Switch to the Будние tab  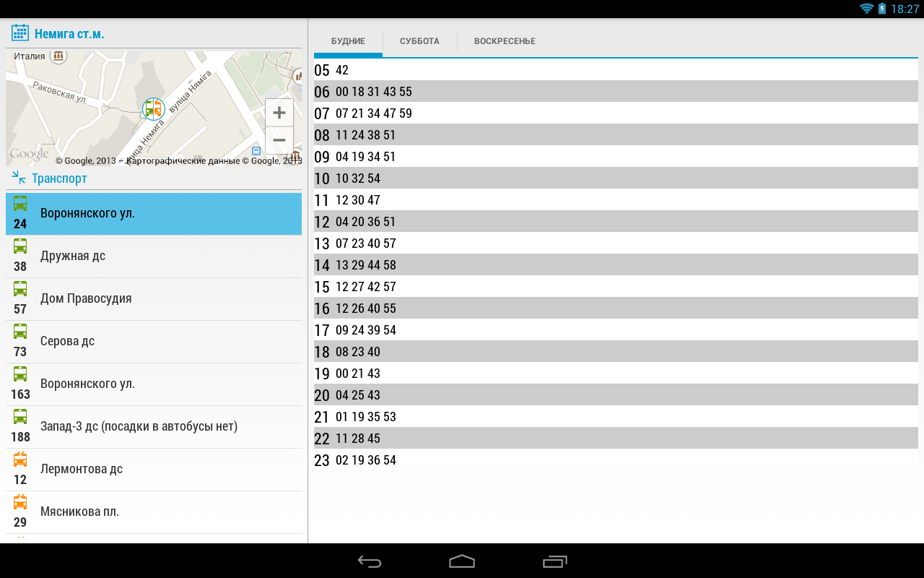[348, 41]
